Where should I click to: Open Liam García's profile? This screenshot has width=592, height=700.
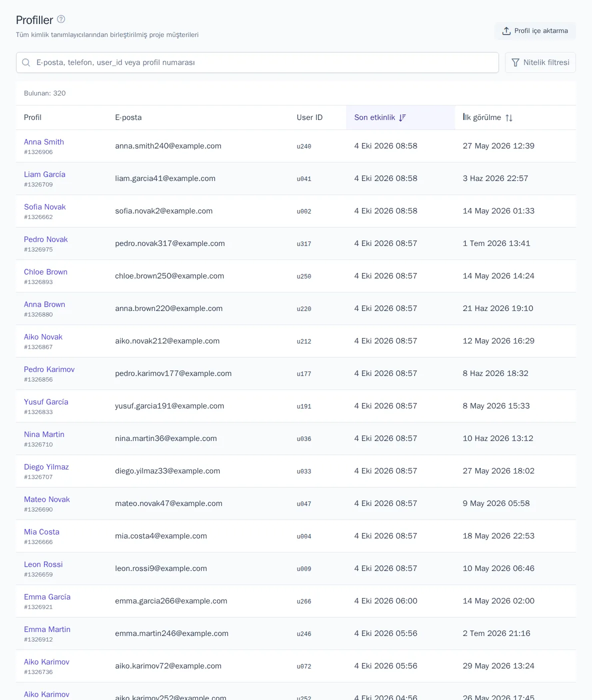tap(44, 174)
